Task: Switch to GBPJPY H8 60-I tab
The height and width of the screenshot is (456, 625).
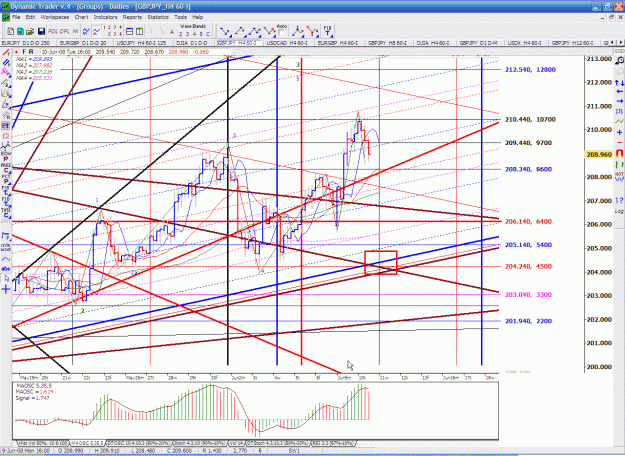Action: pyautogui.click(x=387, y=43)
